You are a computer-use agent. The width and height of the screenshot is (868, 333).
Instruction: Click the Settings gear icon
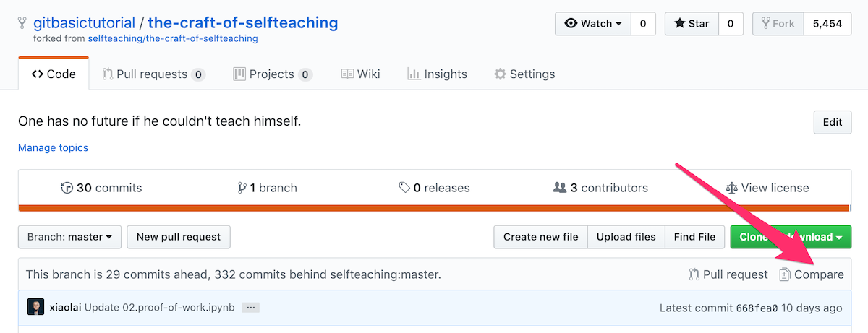coord(500,74)
